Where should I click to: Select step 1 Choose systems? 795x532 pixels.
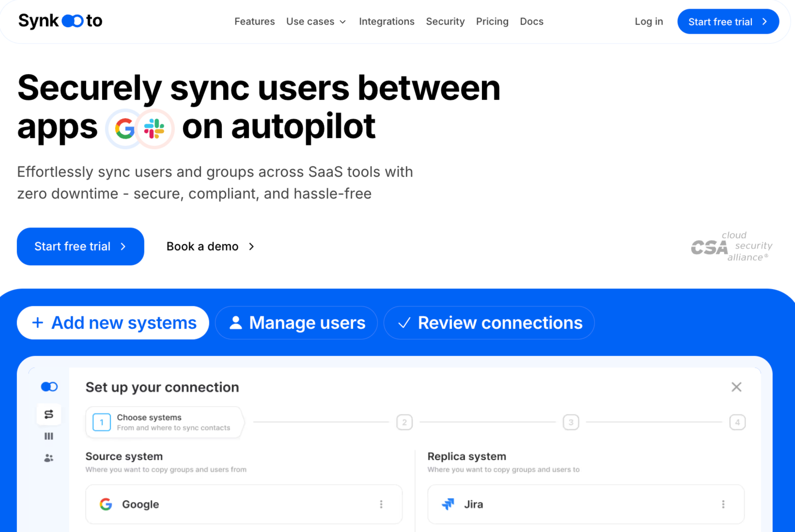[164, 422]
